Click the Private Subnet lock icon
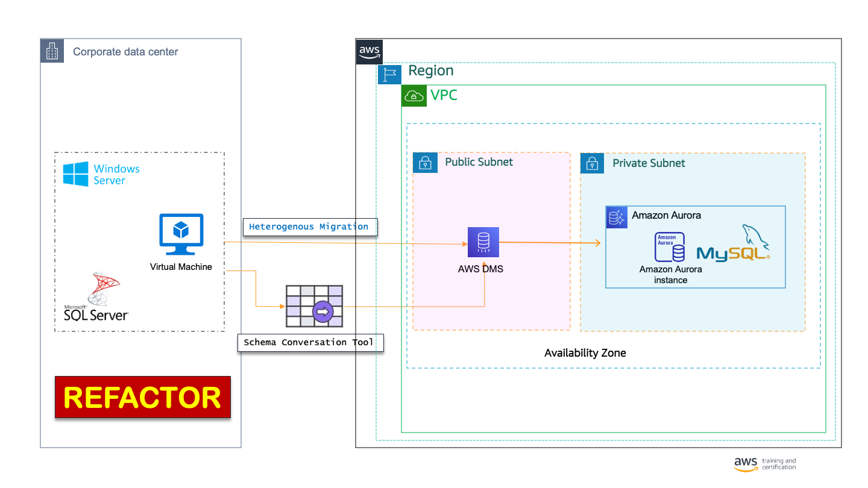This screenshot has width=868, height=488. point(592,163)
